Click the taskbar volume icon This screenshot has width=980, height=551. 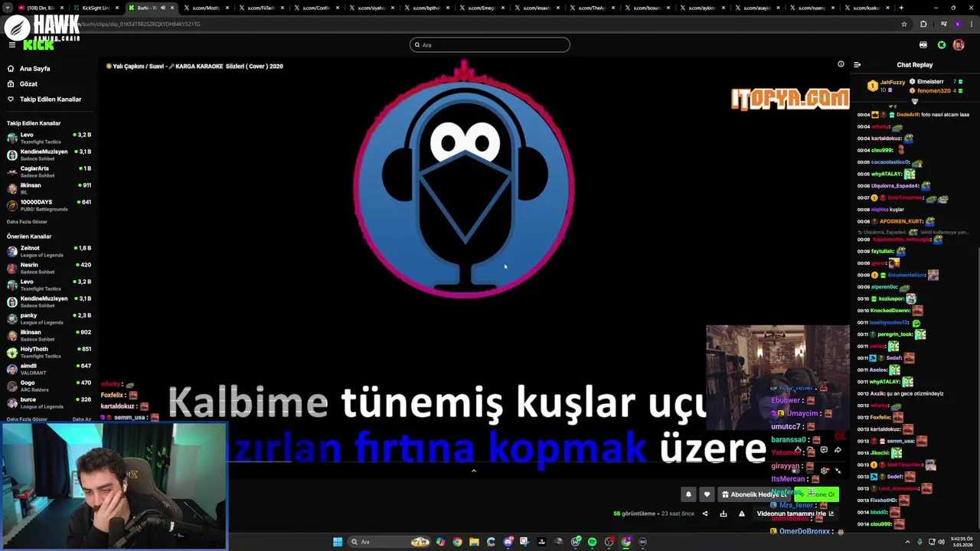942,542
